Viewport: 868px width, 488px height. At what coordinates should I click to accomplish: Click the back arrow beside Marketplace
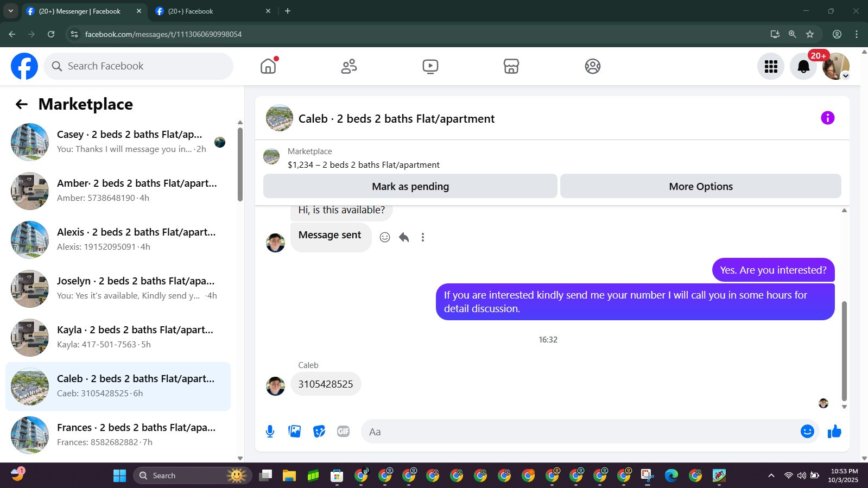(22, 104)
